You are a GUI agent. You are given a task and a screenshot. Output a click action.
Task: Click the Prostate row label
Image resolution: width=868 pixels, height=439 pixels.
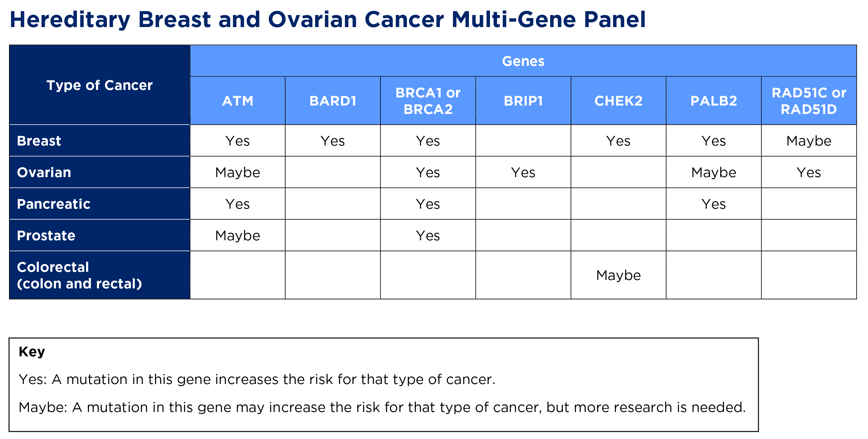coord(46,236)
